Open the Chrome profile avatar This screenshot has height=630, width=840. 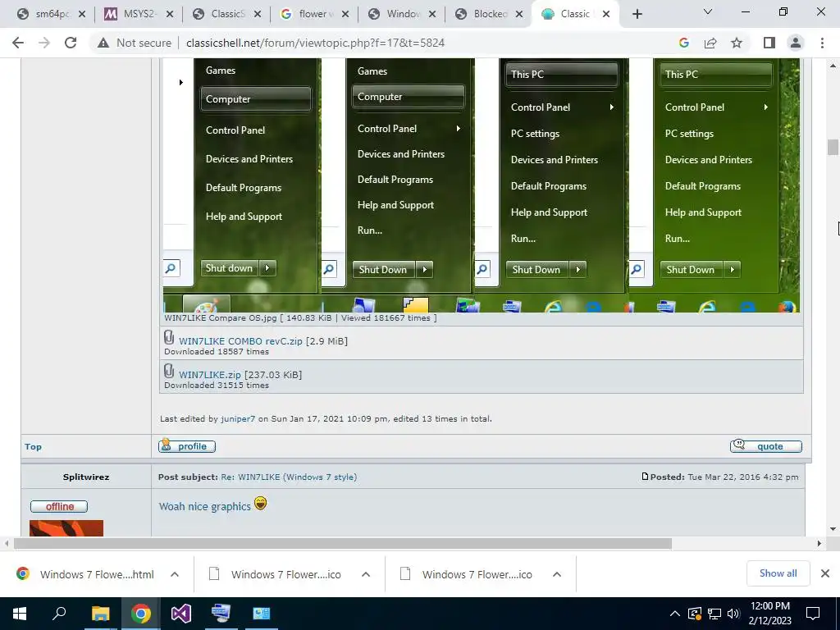click(x=796, y=43)
